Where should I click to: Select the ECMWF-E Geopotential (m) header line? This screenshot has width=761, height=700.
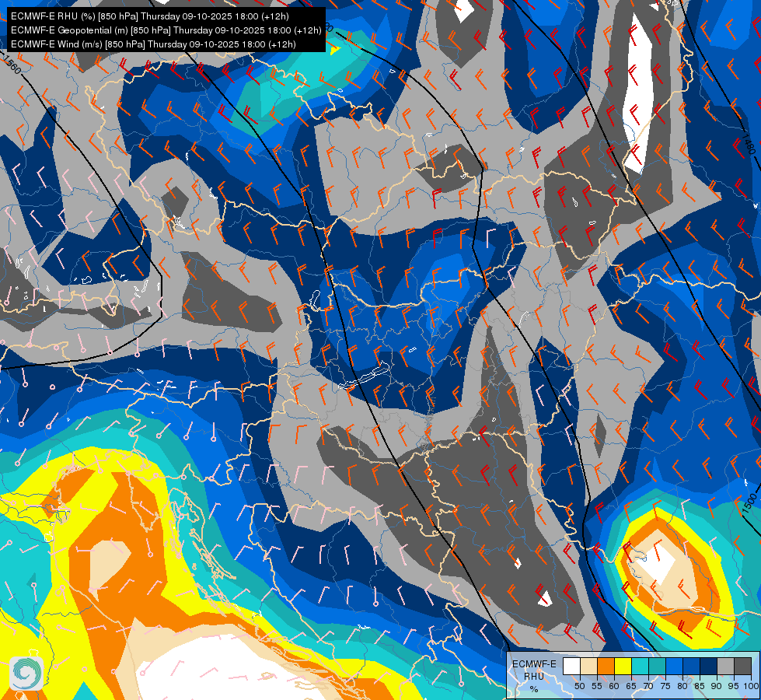[166, 30]
